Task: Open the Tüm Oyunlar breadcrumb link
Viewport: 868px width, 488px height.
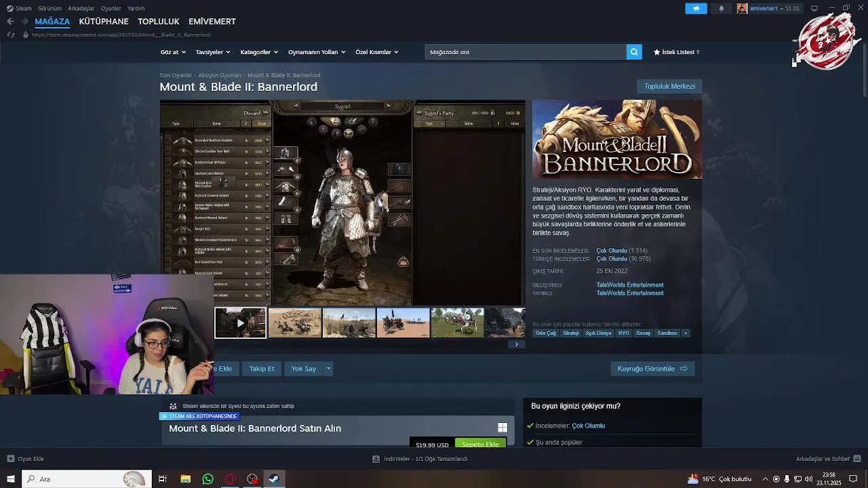Action: click(x=176, y=75)
